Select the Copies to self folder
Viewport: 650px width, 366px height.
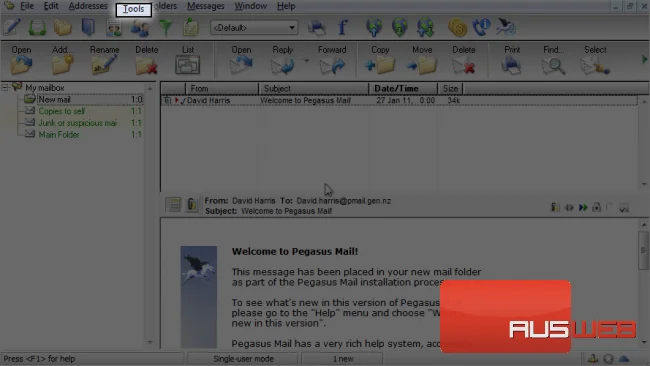tap(61, 111)
